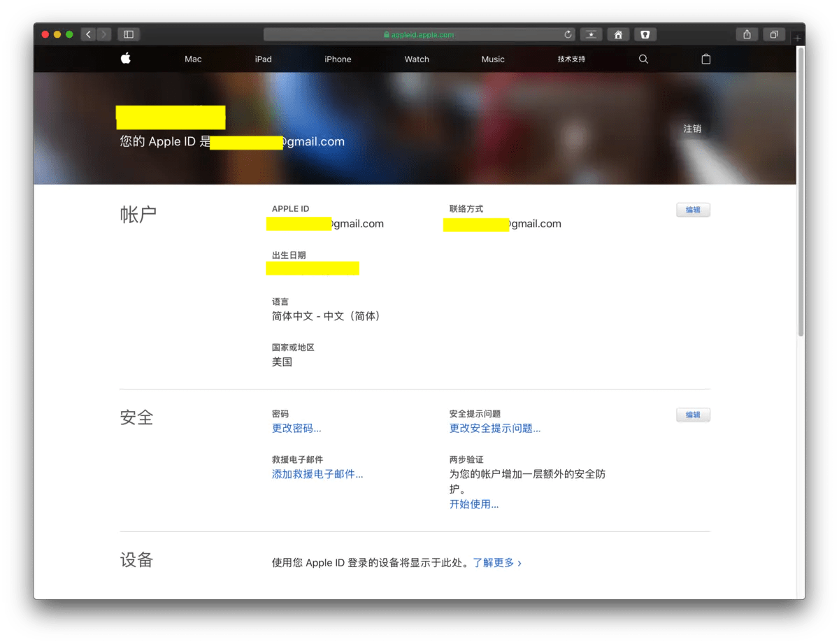This screenshot has width=839, height=644.
Task: Click the 更改密码 link
Action: 296,428
